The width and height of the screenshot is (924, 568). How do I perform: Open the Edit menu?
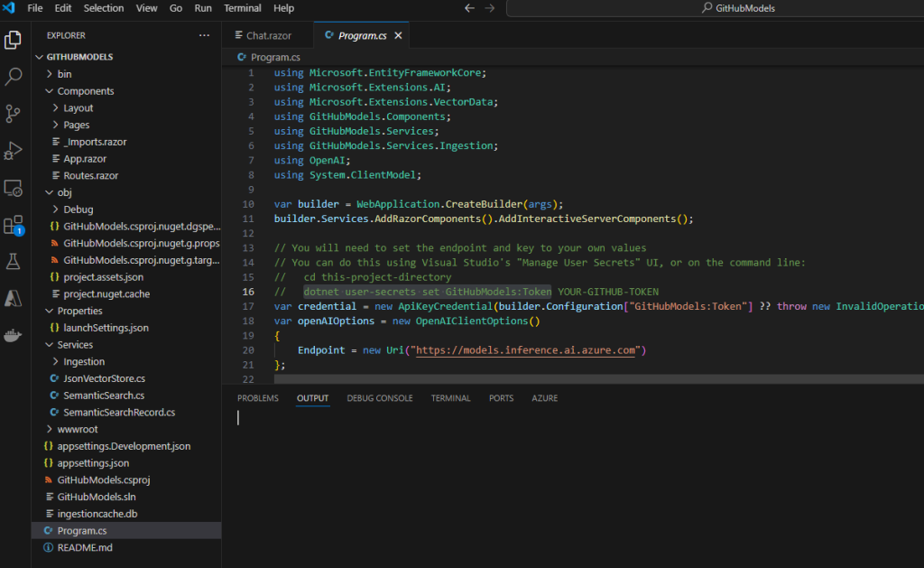[x=63, y=8]
